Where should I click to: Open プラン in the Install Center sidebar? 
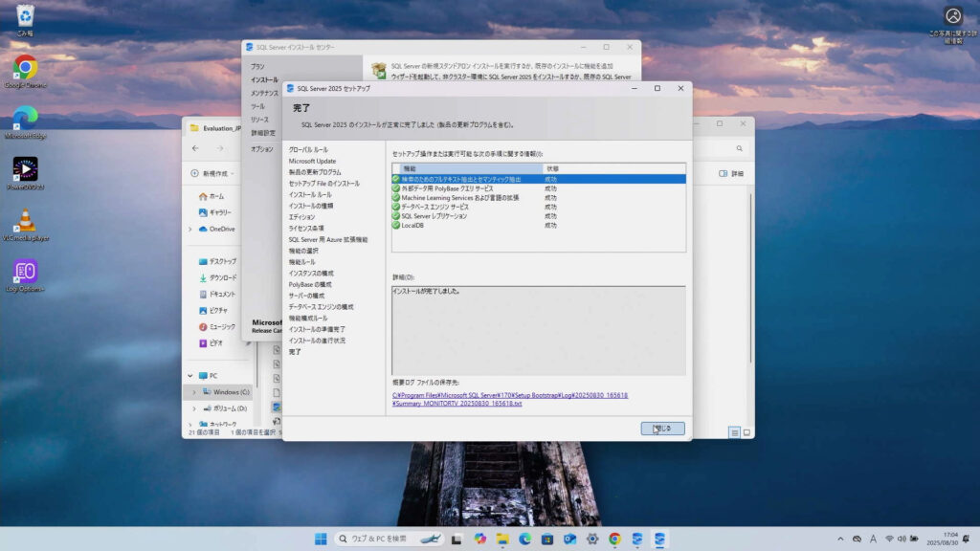257,67
